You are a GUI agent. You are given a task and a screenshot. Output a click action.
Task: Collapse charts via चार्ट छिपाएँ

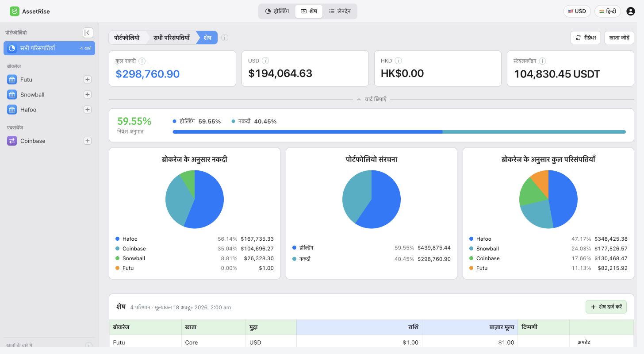tap(372, 100)
